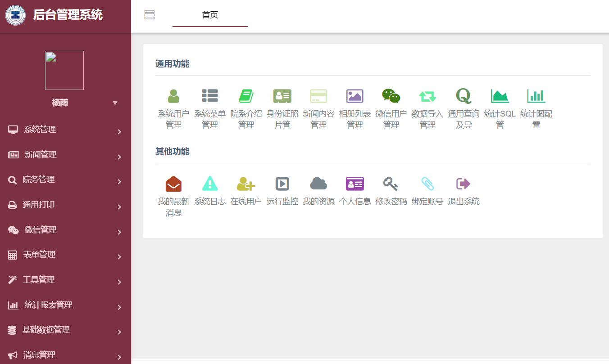The width and height of the screenshot is (609, 364).
Task: Switch to the 首页 tab
Action: click(210, 15)
